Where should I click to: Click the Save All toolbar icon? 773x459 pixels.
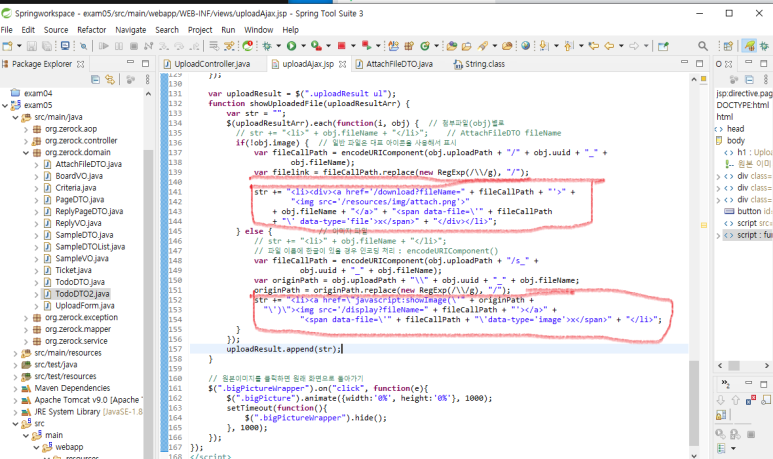click(47, 46)
